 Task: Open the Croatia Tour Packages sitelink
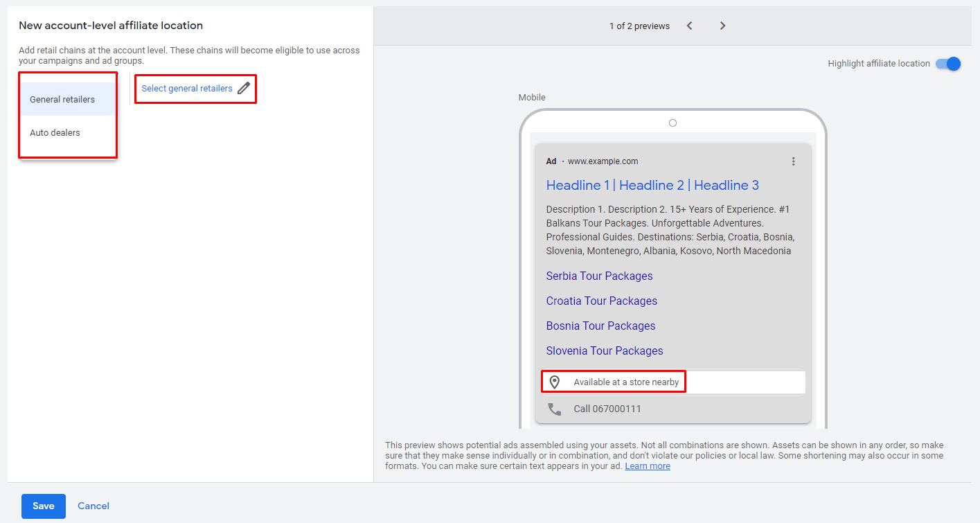pyautogui.click(x=601, y=301)
